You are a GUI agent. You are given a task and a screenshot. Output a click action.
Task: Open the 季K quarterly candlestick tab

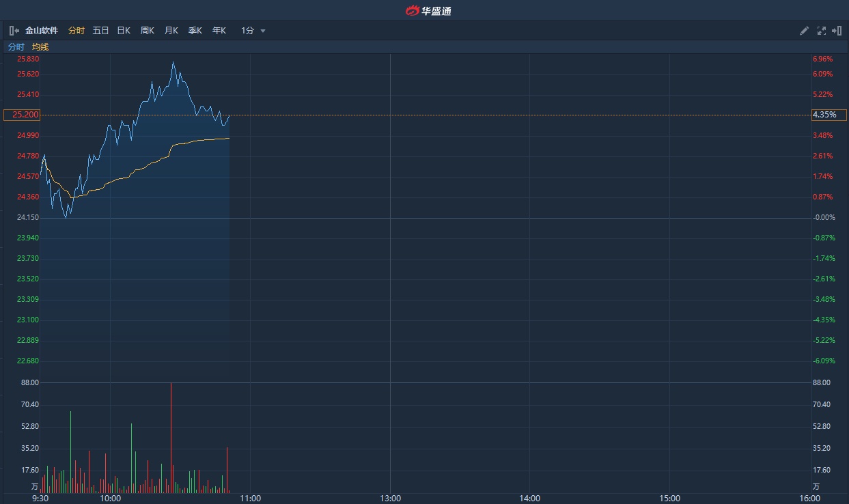point(195,31)
